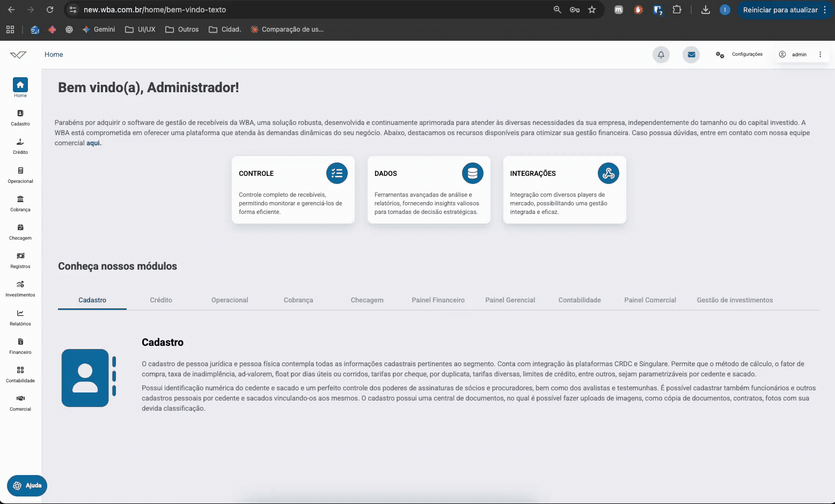Click the admin user avatar icon
The height and width of the screenshot is (504, 835).
(x=782, y=55)
